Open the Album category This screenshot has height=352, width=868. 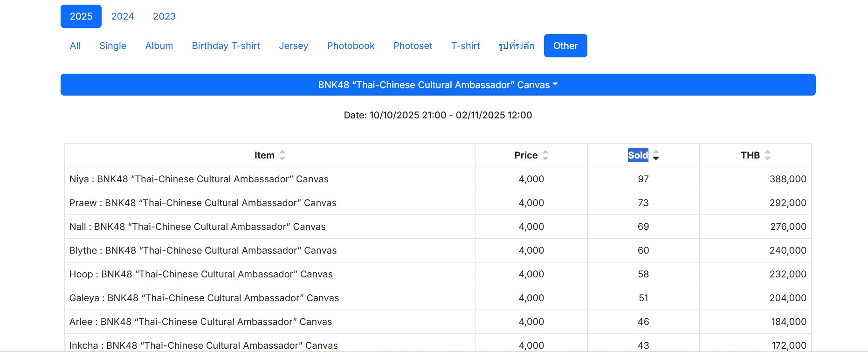[159, 46]
